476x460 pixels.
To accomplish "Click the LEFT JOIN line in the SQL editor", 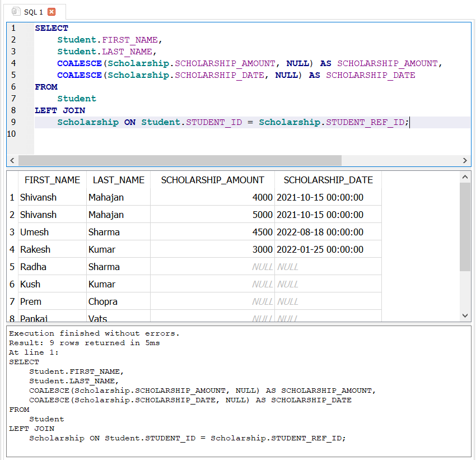I will click(x=60, y=110).
